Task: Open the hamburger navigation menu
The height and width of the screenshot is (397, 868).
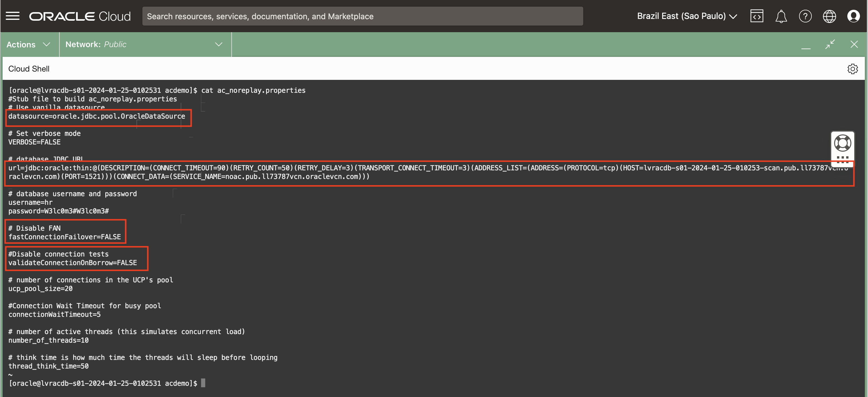Action: 13,16
